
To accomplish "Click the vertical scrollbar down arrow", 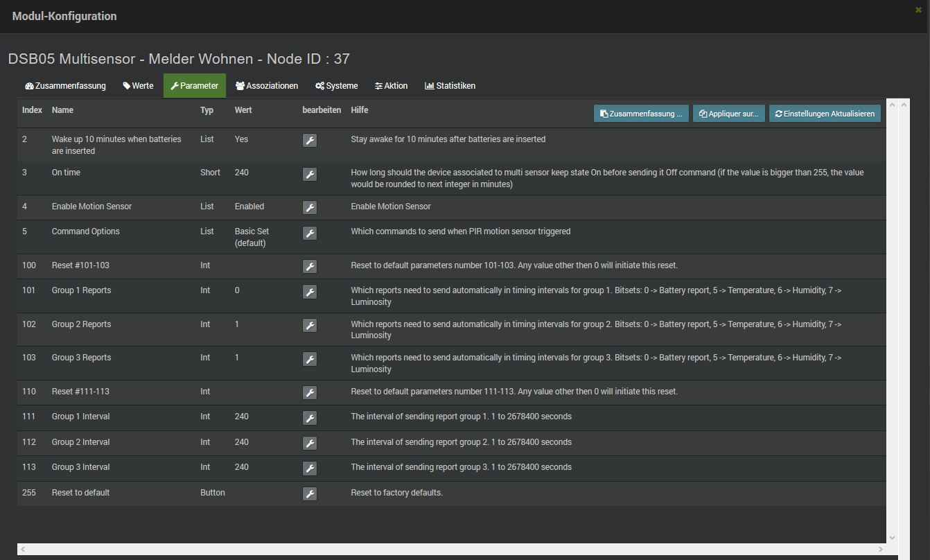I will point(893,537).
